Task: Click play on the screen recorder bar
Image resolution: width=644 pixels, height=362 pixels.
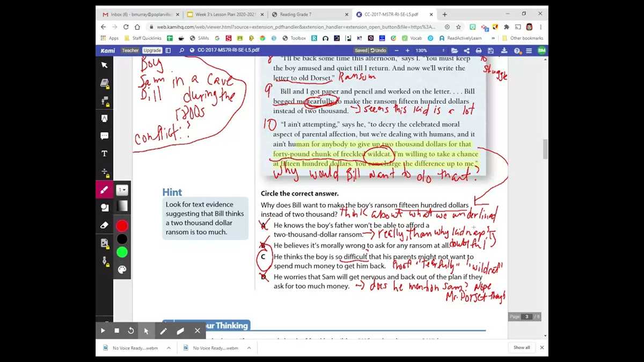Action: (x=103, y=331)
